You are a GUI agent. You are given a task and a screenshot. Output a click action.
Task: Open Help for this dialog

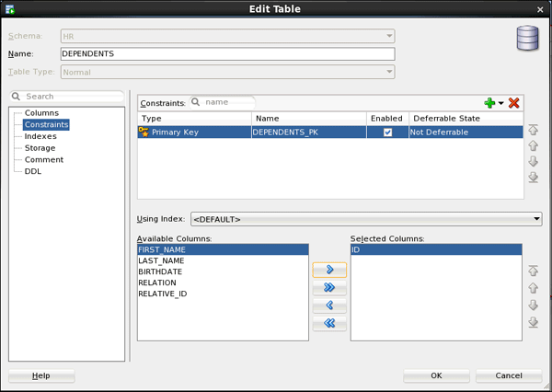point(41,375)
